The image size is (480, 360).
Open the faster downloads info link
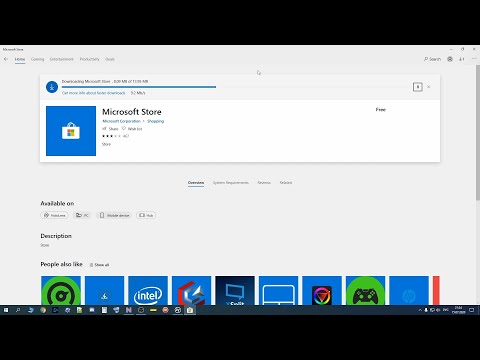click(x=94, y=93)
